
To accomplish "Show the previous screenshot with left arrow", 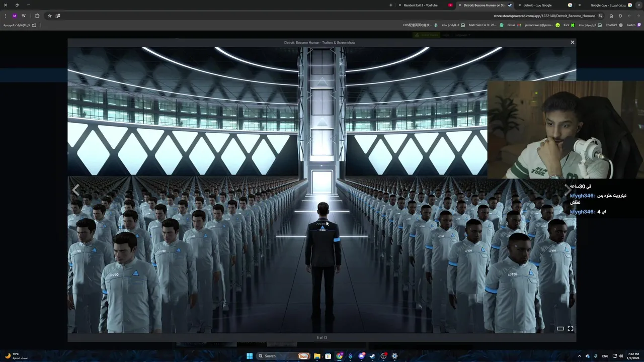I will tap(76, 190).
